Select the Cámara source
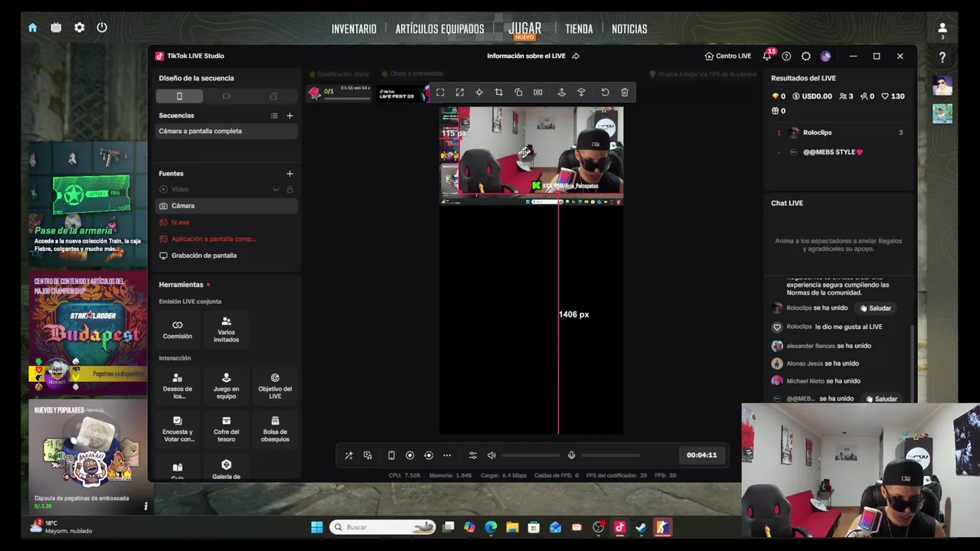 tap(226, 206)
